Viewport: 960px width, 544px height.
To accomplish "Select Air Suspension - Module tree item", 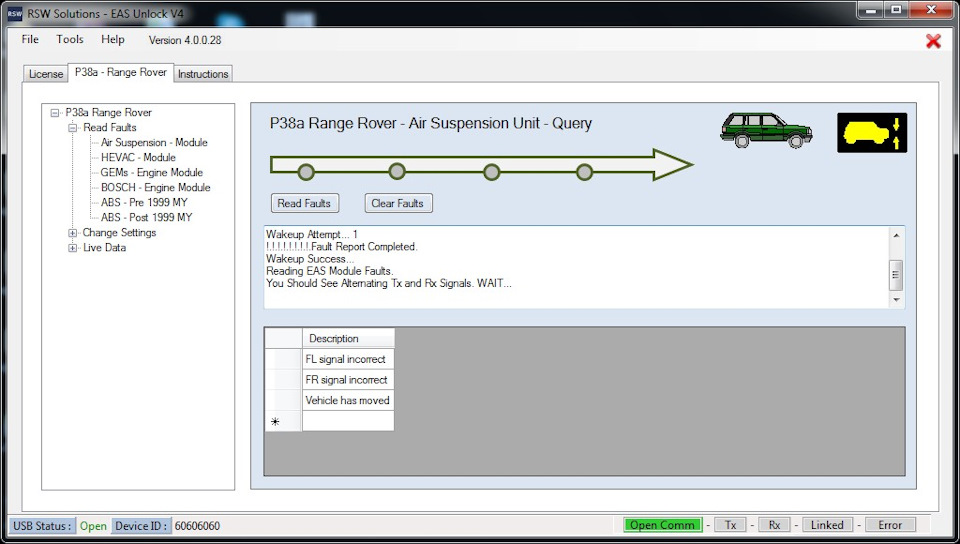I will (154, 143).
